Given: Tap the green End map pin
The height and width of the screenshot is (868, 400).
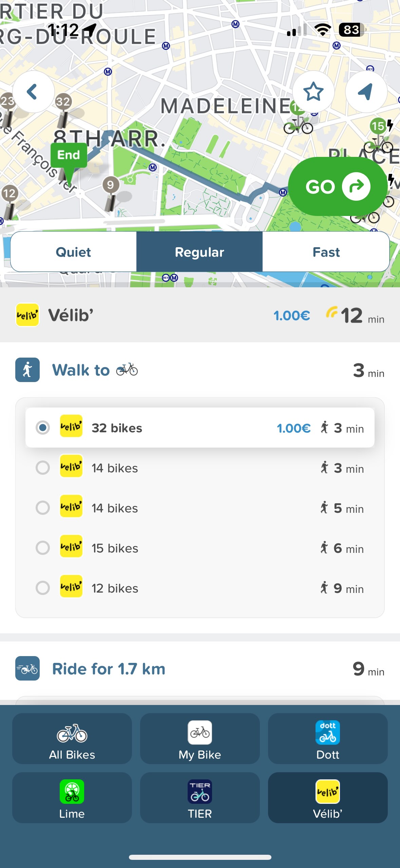Looking at the screenshot, I should tap(69, 156).
